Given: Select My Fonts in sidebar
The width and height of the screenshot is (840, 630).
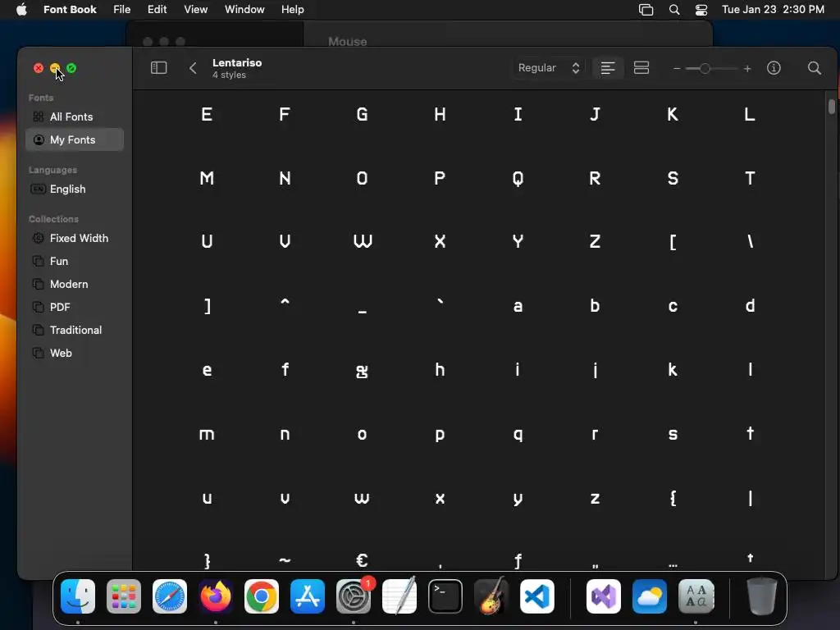Looking at the screenshot, I should click(75, 139).
